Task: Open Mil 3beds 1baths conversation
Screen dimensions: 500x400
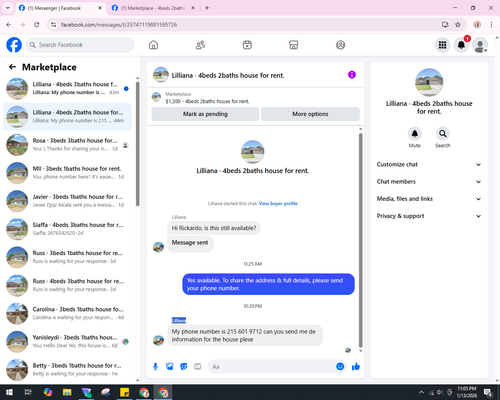Action: 67,173
